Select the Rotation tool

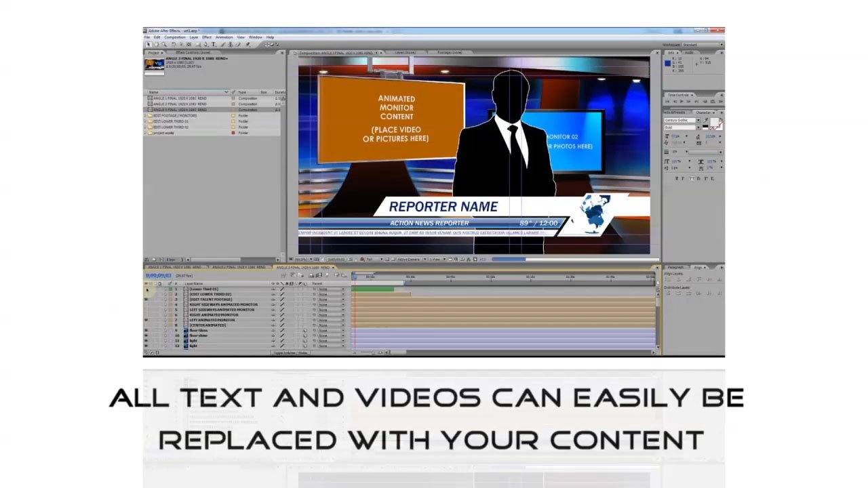tap(174, 44)
